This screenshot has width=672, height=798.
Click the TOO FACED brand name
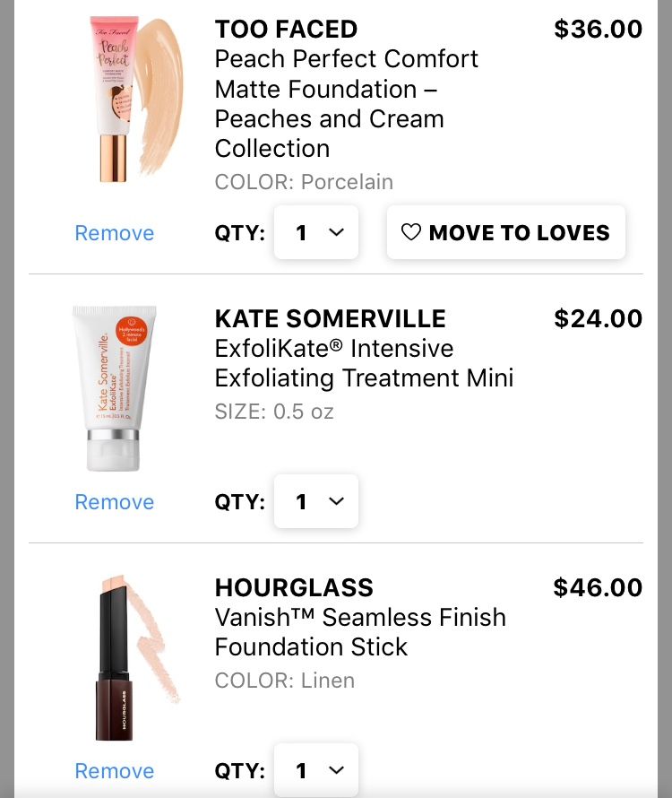click(286, 30)
